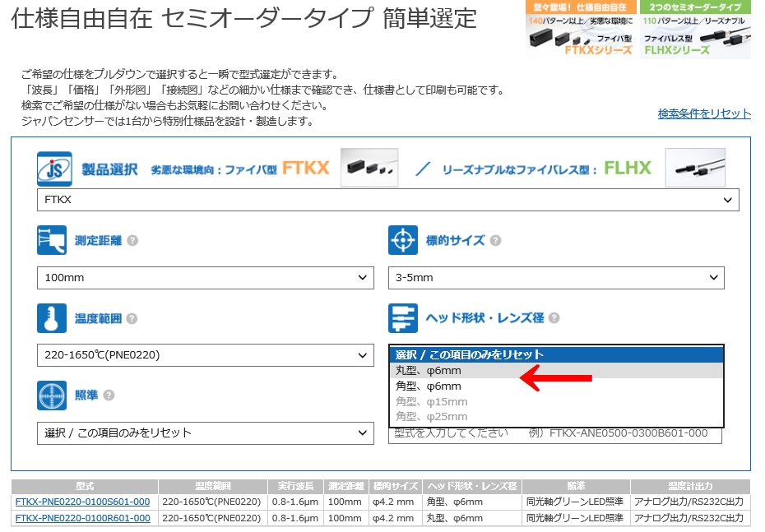This screenshot has height=532, width=765.
Task: Select 角型、φ25mm option
Action: coord(556,416)
